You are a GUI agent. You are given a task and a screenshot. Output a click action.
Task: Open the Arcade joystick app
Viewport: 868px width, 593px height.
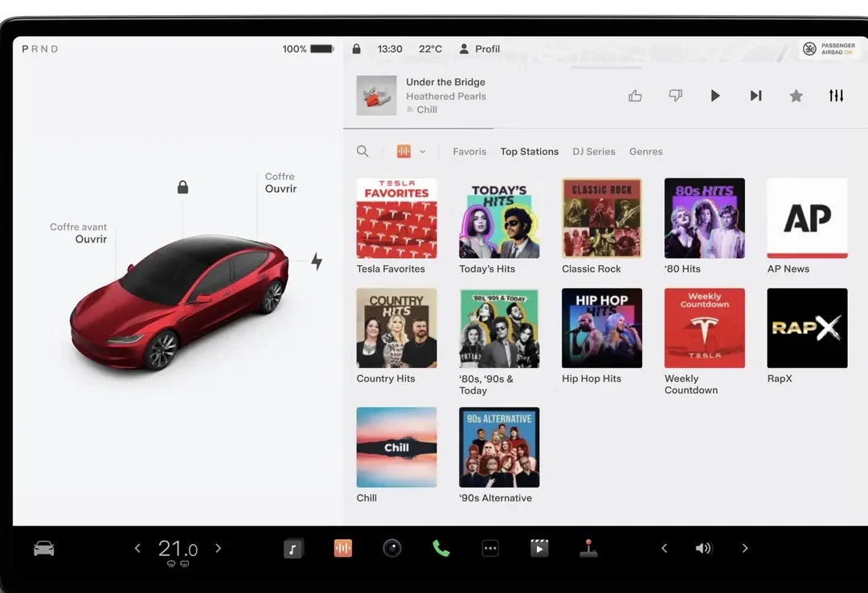(588, 548)
